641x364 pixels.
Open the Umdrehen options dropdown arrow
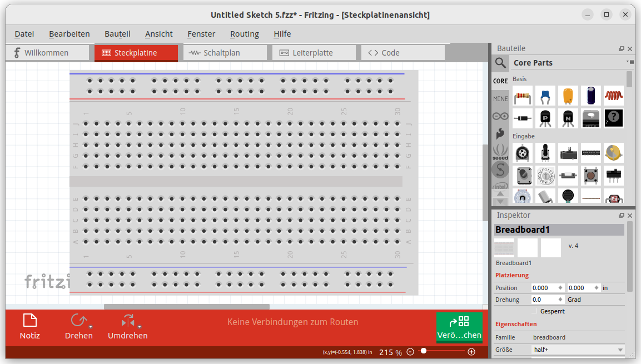tap(140, 327)
